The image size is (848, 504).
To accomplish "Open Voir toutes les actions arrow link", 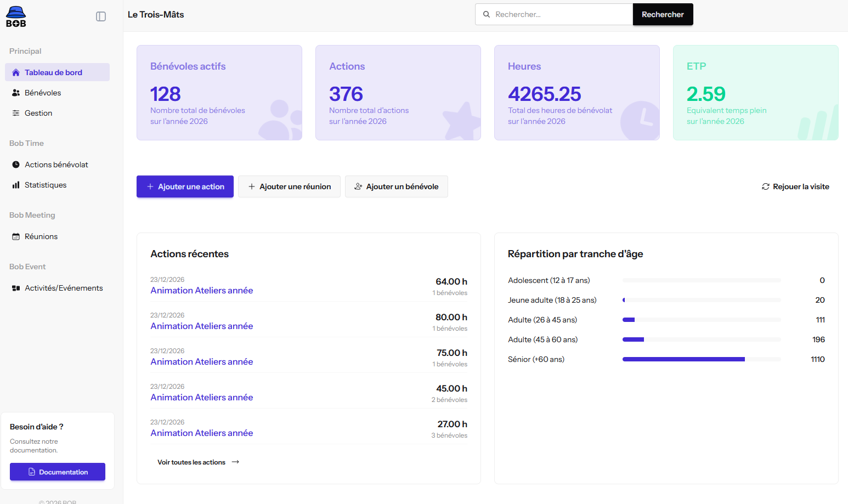I will pos(199,462).
